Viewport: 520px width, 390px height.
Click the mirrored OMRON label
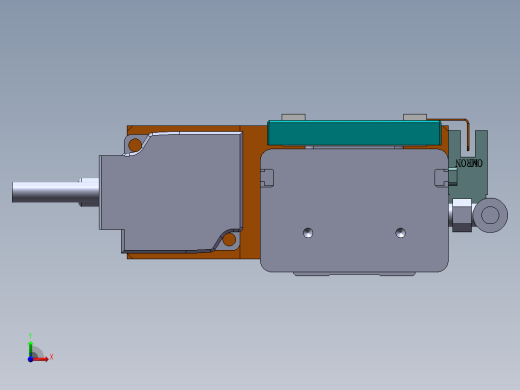(x=469, y=163)
